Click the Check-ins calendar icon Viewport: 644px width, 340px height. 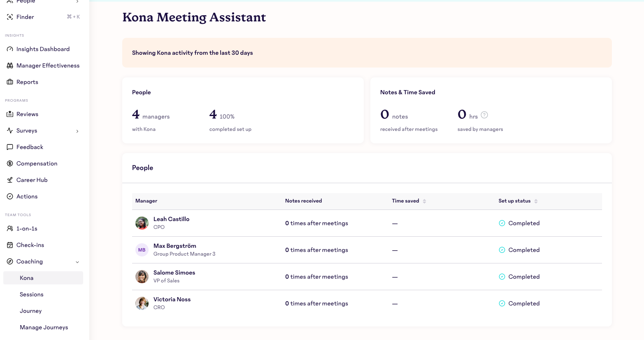[x=10, y=245]
